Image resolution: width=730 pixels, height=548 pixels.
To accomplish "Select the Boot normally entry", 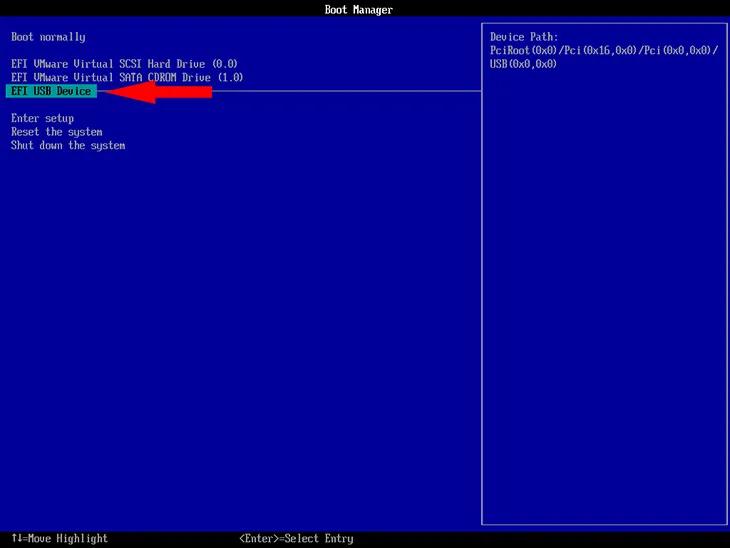I will pyautogui.click(x=48, y=37).
